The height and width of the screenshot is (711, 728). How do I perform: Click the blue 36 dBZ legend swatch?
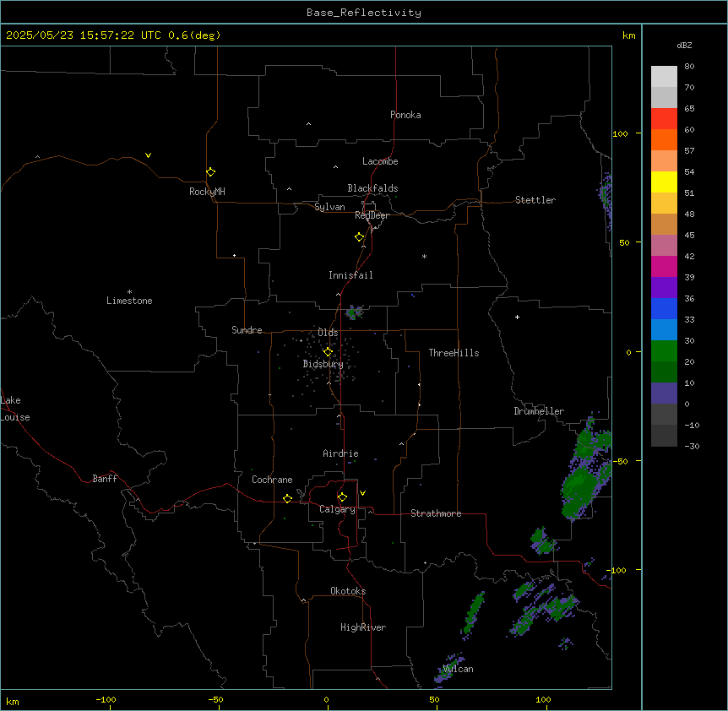[x=664, y=308]
